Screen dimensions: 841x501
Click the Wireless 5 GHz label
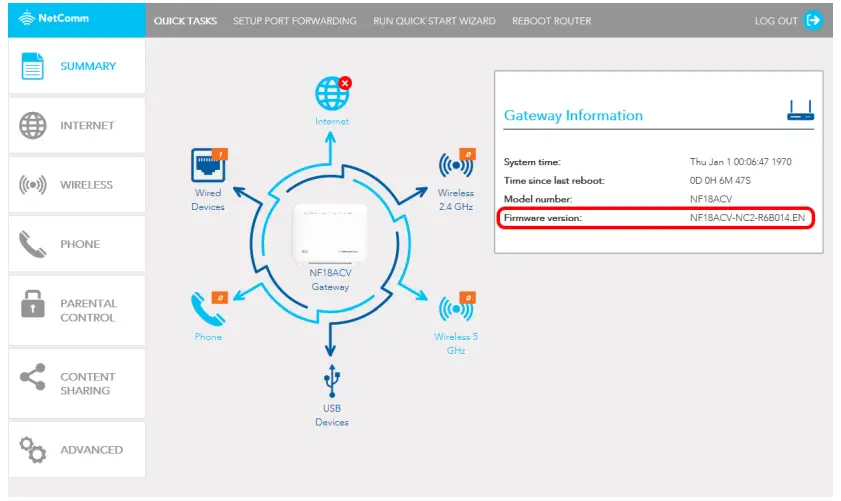pyautogui.click(x=455, y=343)
